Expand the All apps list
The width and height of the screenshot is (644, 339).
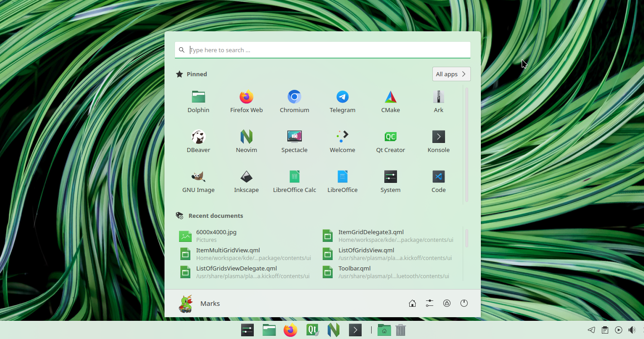coord(451,74)
